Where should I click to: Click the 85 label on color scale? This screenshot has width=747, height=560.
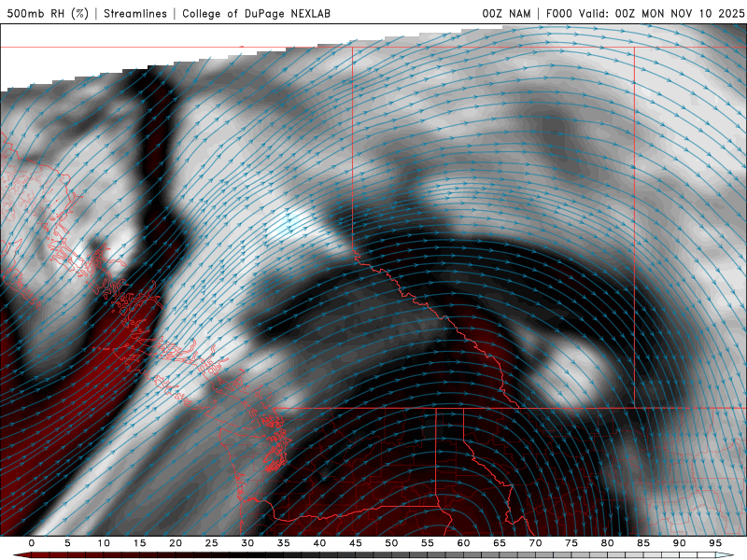coord(643,543)
